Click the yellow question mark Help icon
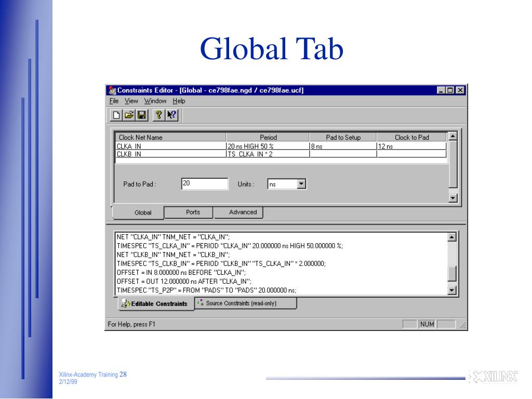Screen dimensions: 532x399 [158, 115]
